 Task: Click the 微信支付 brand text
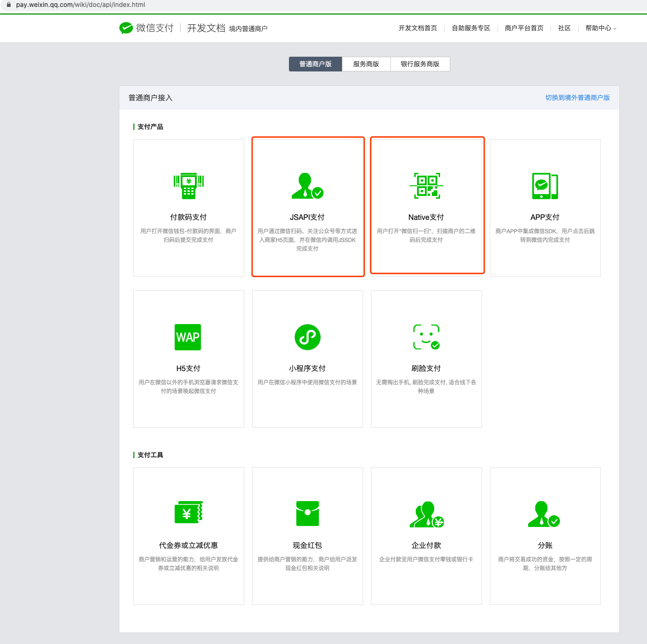pos(155,28)
